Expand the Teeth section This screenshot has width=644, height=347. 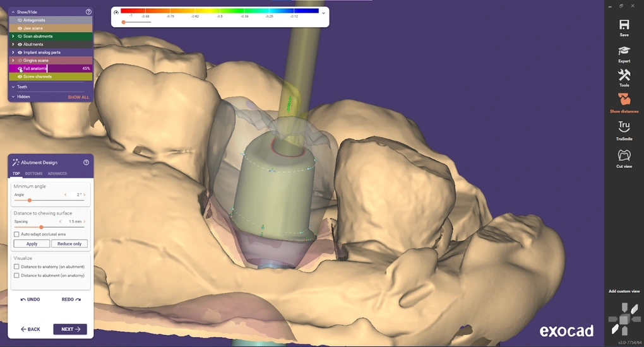pos(13,87)
